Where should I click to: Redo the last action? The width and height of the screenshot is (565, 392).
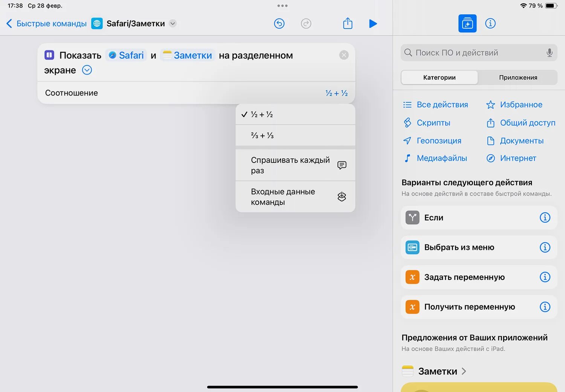point(306,24)
